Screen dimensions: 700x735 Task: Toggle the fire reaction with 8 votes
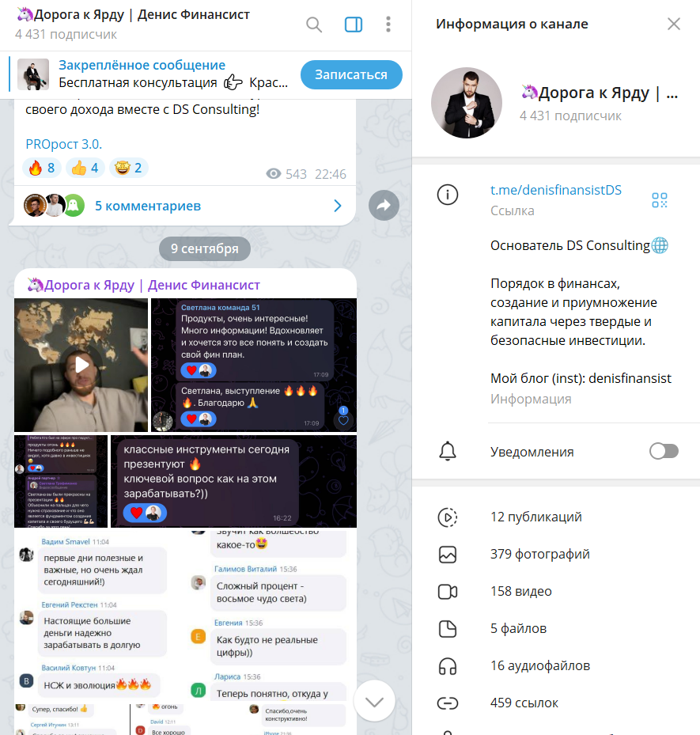[42, 168]
